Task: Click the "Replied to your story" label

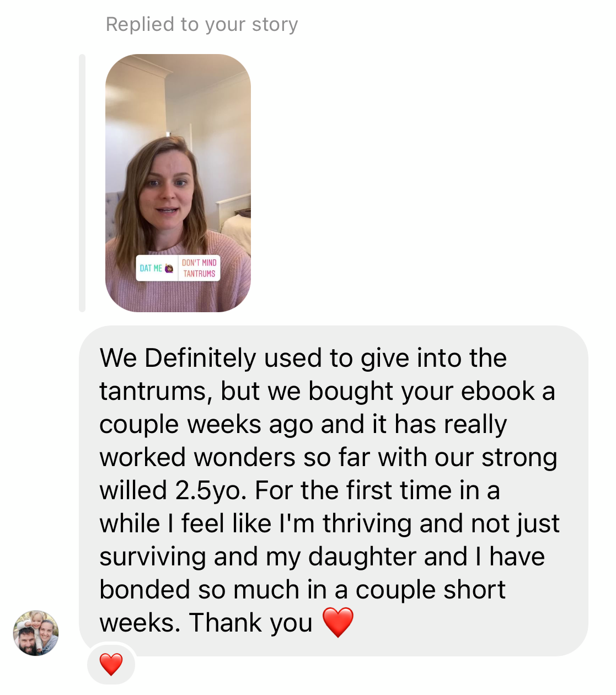Action: click(202, 24)
